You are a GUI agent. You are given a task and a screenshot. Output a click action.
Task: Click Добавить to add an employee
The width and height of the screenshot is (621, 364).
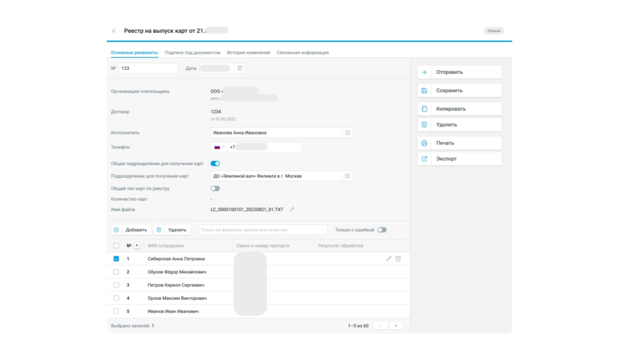136,230
